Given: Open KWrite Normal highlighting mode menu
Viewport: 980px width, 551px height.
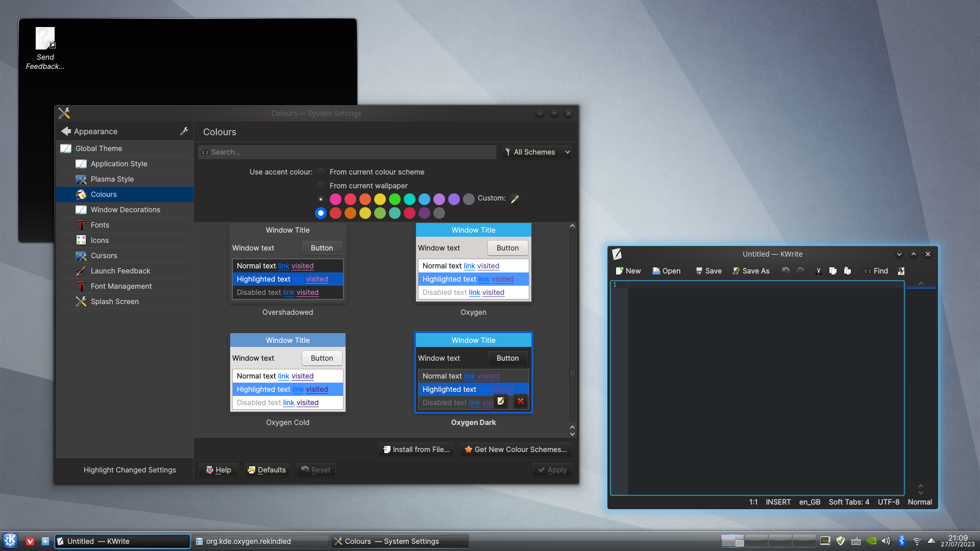Looking at the screenshot, I should (x=920, y=502).
